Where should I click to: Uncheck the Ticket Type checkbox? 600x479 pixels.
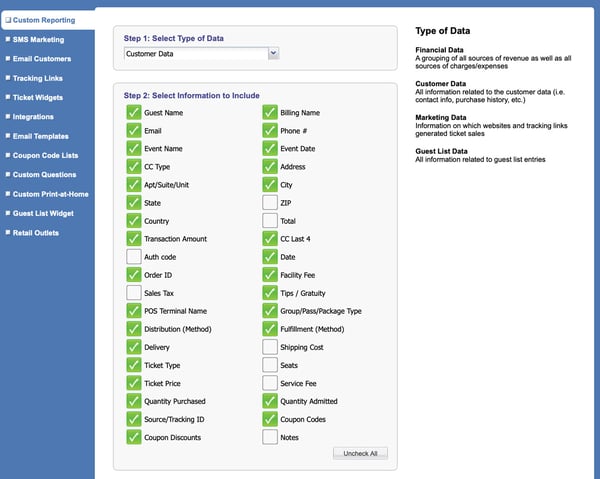click(x=134, y=365)
